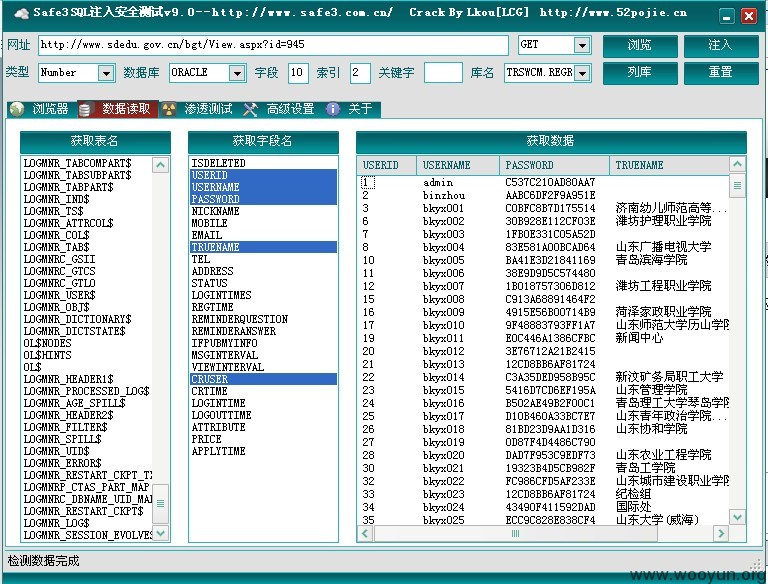
Task: Select the TRUENAME field in field list
Action: point(264,247)
